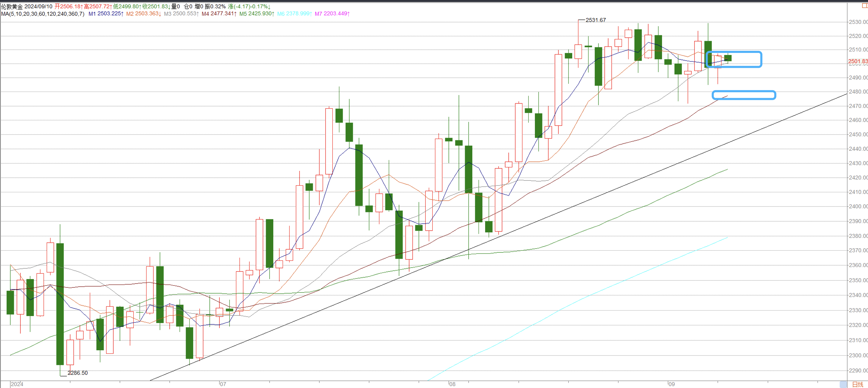The width and height of the screenshot is (868, 388).
Task: Click the 2286.50 low price annotation
Action: (x=78, y=373)
